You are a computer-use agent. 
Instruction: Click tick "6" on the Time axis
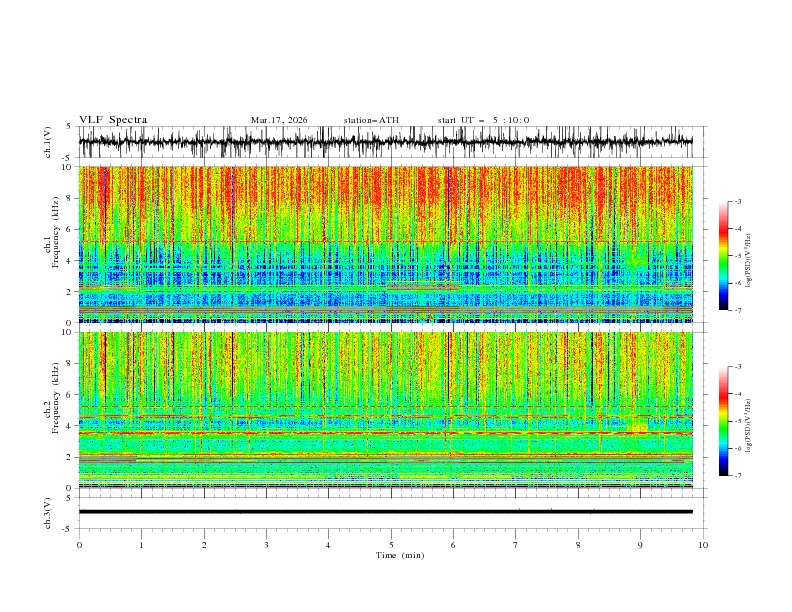pyautogui.click(x=453, y=545)
